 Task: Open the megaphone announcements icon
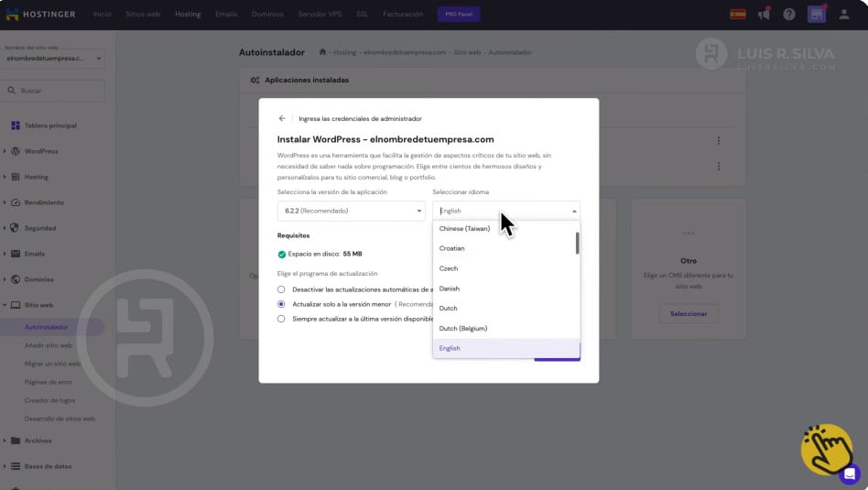(x=764, y=14)
